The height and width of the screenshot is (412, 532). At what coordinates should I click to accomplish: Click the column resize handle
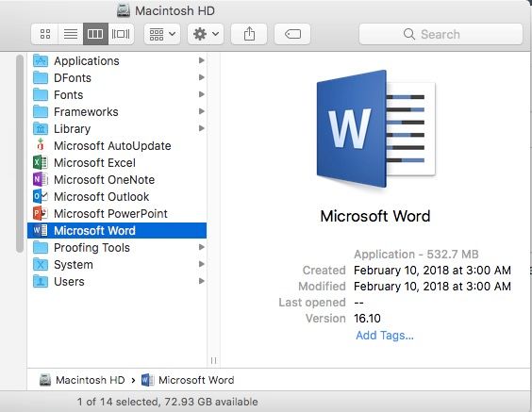(x=213, y=360)
